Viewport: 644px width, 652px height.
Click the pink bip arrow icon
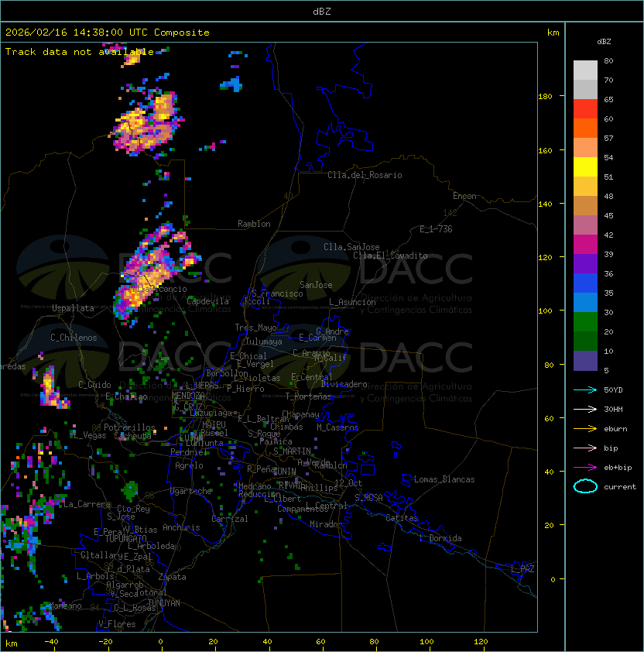(x=585, y=448)
